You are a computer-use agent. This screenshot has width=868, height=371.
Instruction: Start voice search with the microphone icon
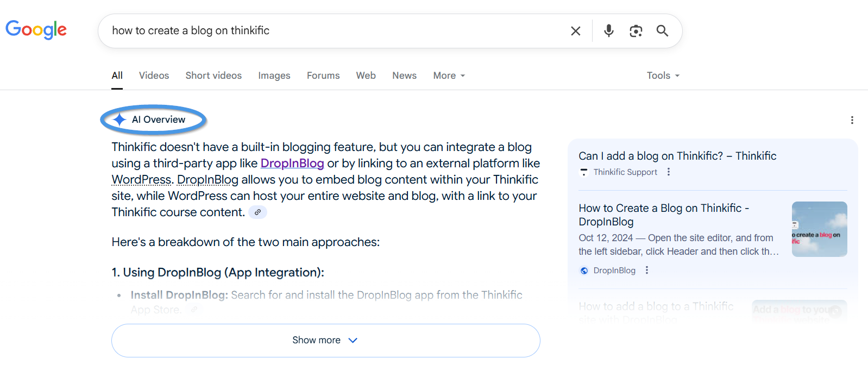point(609,31)
